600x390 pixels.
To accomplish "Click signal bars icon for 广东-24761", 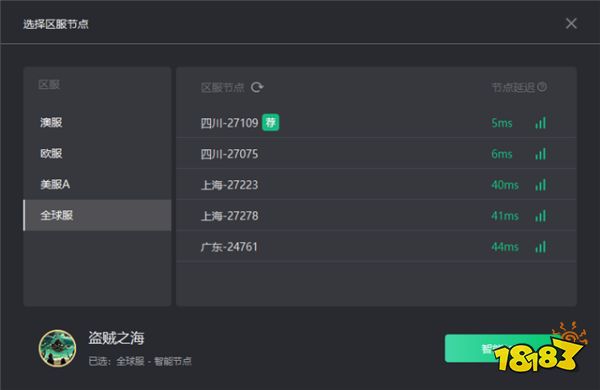I will tap(541, 247).
